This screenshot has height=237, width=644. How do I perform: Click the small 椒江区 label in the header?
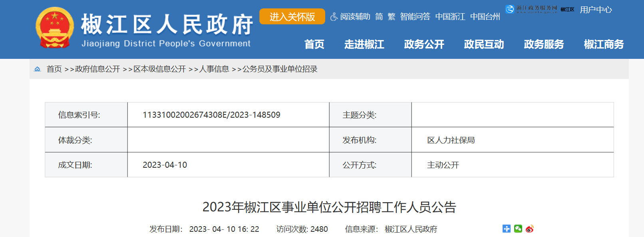(567, 9)
